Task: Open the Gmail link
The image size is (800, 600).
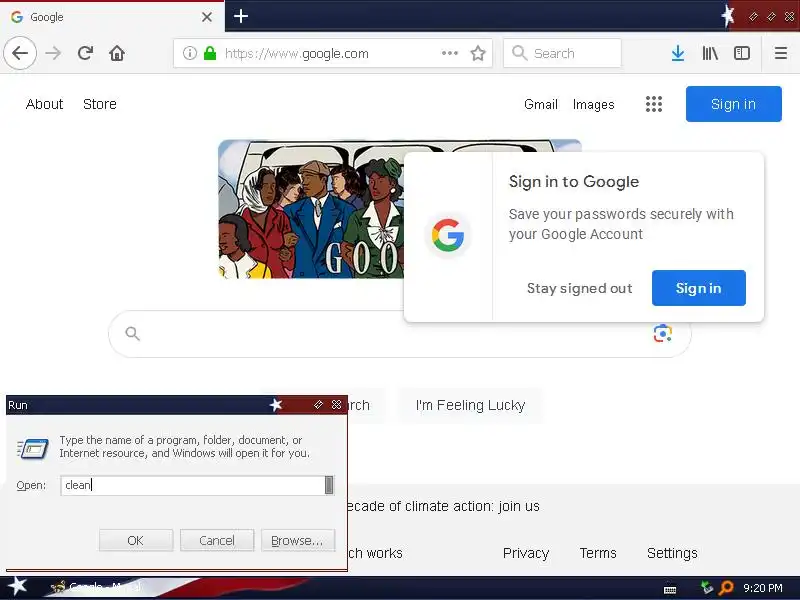Action: coord(541,105)
